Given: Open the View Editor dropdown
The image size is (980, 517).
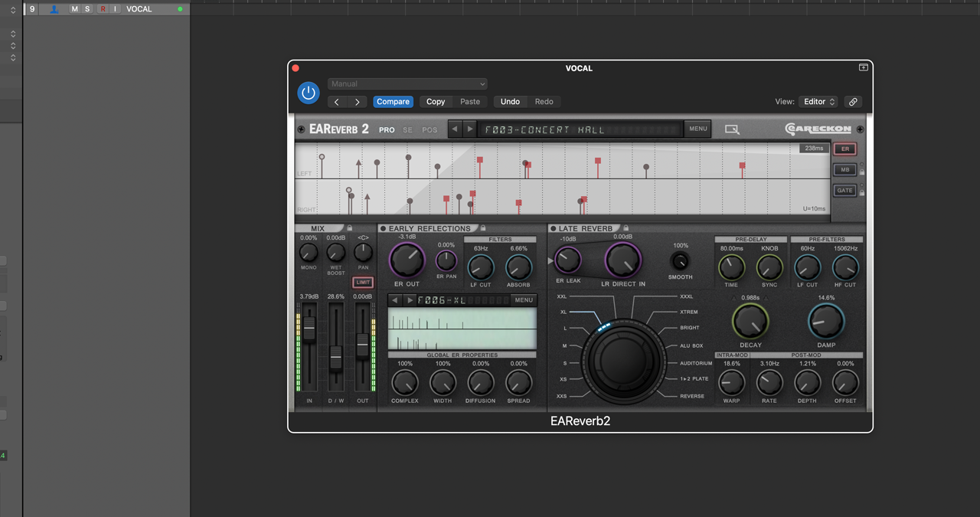Looking at the screenshot, I should tap(818, 102).
